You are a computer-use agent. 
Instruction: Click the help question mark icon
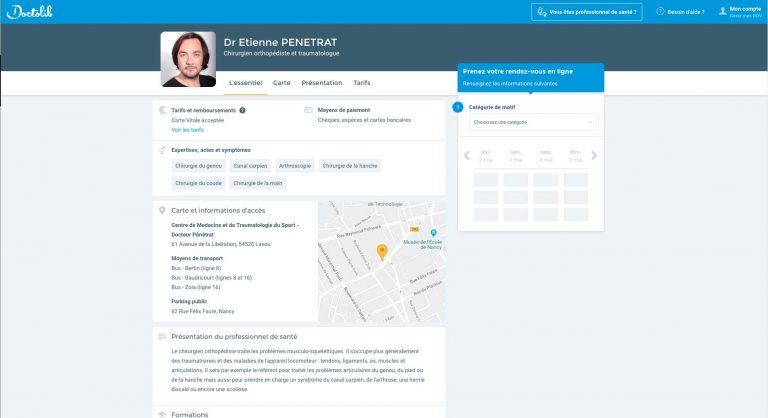(x=660, y=12)
